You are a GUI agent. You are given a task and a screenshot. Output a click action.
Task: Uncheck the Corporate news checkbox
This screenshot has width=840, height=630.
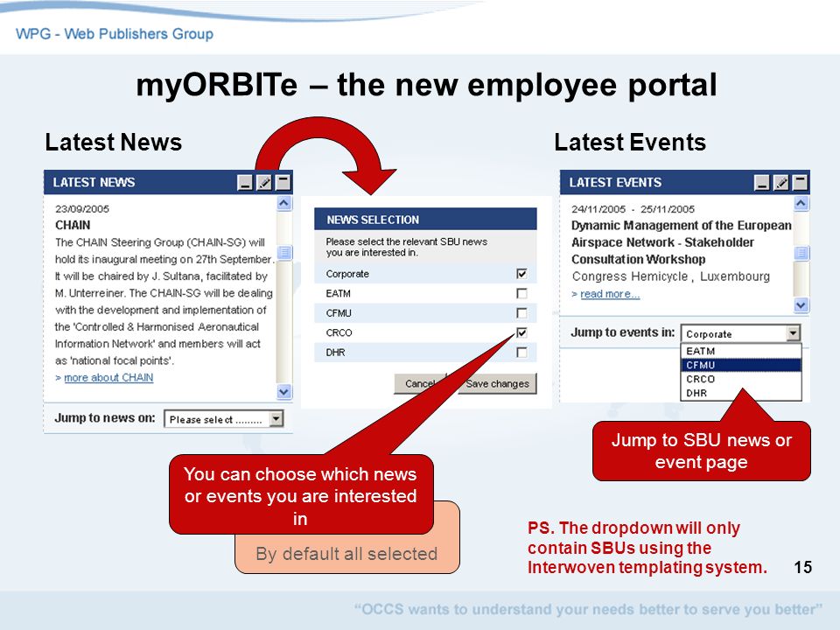pyautogui.click(x=521, y=274)
